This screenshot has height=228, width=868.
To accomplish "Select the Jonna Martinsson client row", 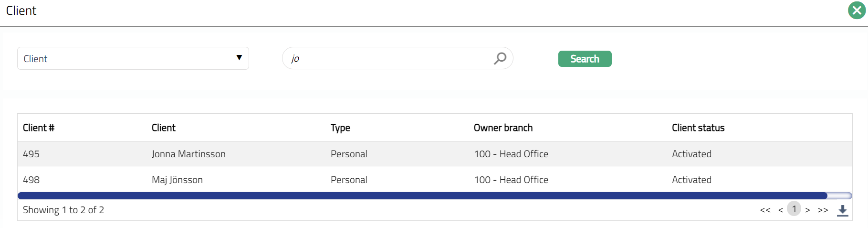I will coord(188,154).
